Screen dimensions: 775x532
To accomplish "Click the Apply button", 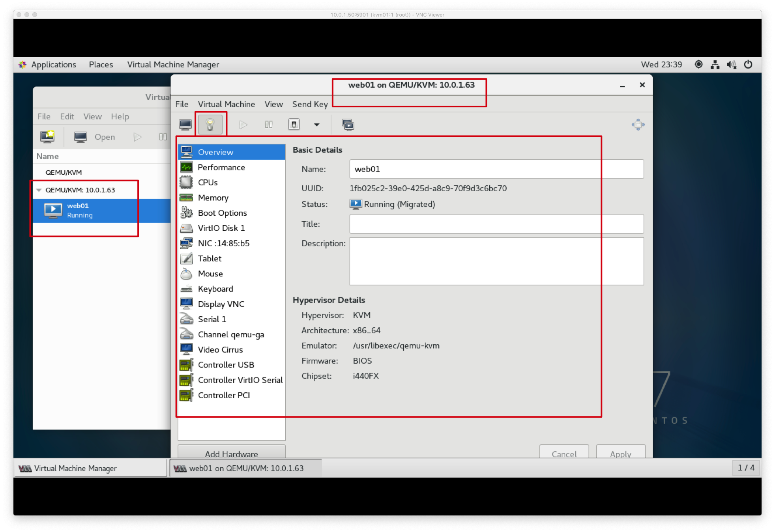I will pyautogui.click(x=620, y=452).
